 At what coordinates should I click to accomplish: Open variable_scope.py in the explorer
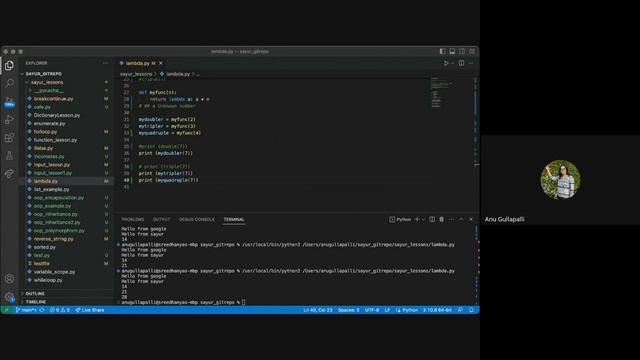(54, 272)
